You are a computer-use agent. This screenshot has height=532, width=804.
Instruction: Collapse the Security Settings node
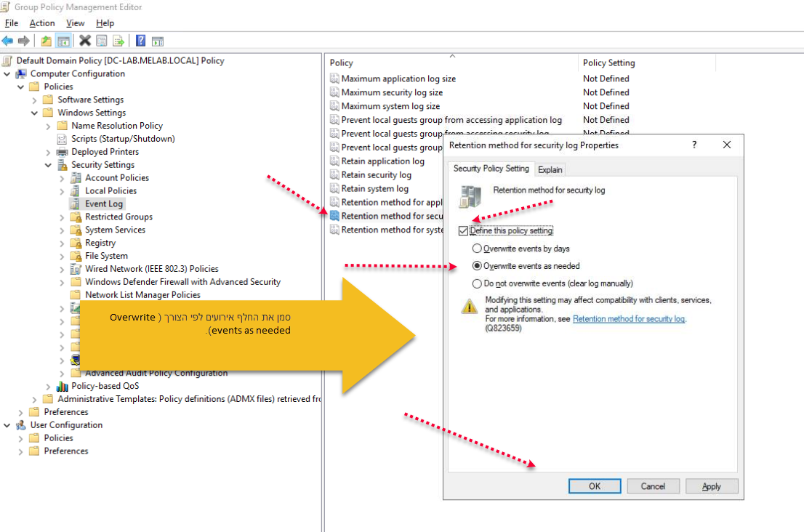pyautogui.click(x=49, y=165)
